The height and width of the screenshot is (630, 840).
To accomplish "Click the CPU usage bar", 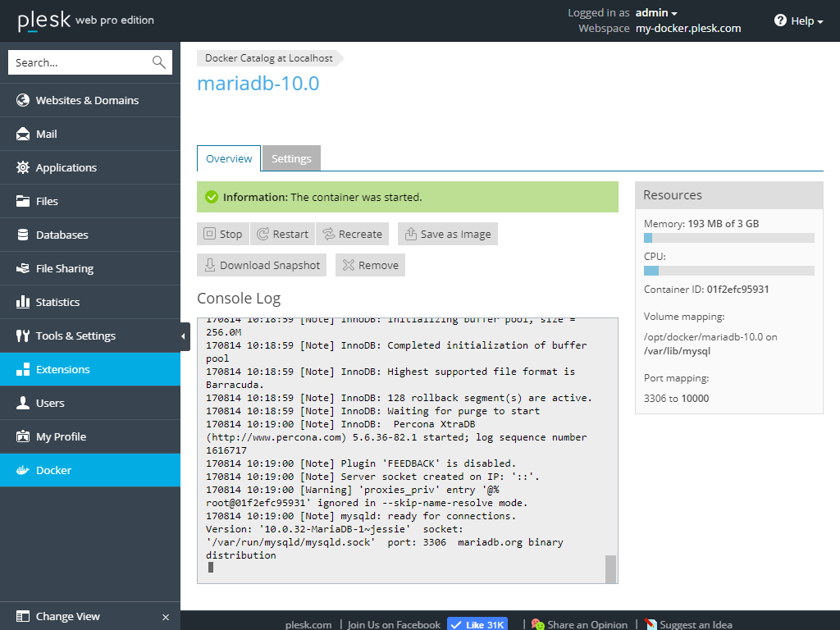I will pyautogui.click(x=729, y=271).
